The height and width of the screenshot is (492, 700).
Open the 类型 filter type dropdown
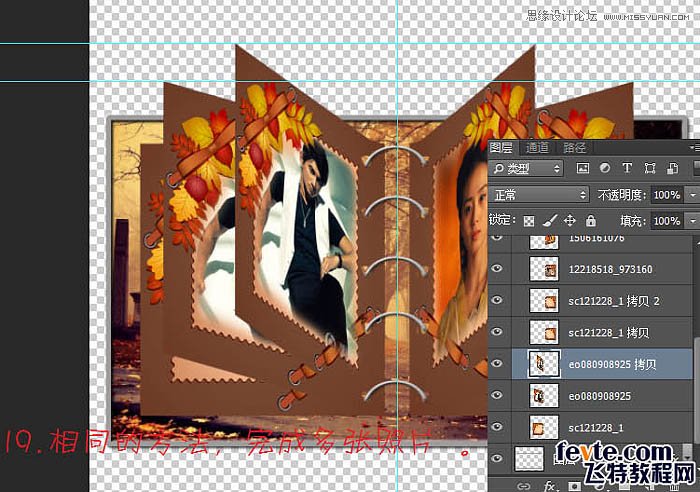(527, 168)
